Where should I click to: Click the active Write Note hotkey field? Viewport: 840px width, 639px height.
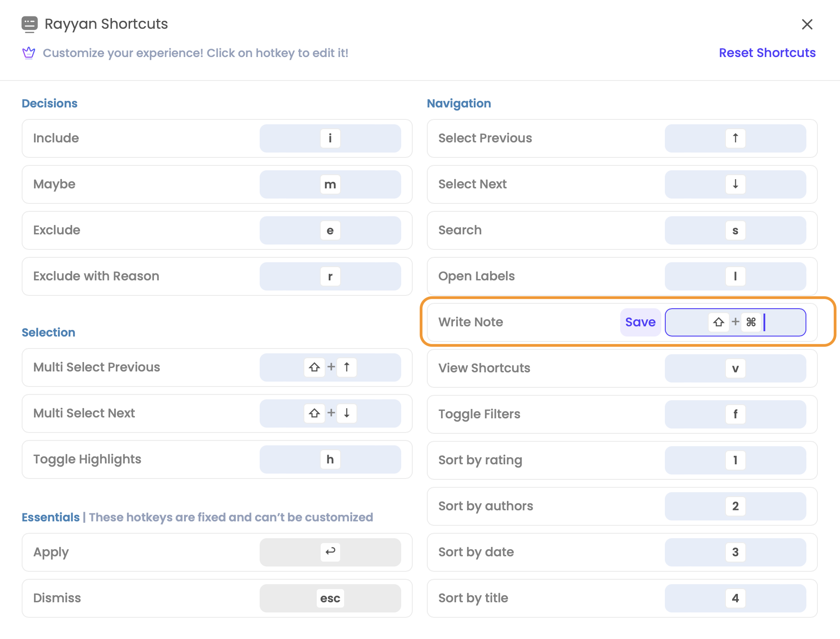[735, 322]
